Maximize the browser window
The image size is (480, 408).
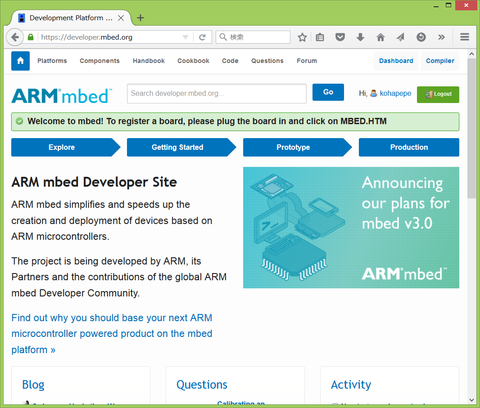pyautogui.click(x=449, y=5)
